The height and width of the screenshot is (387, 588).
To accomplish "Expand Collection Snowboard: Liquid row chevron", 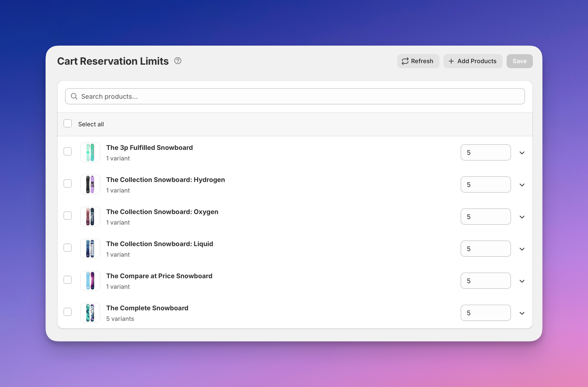I will (522, 249).
